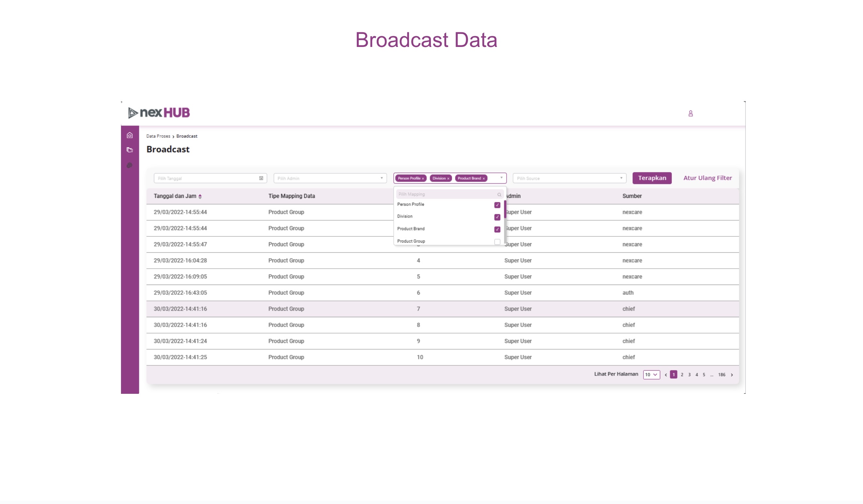Remove the Product Brand filter tag

(484, 178)
